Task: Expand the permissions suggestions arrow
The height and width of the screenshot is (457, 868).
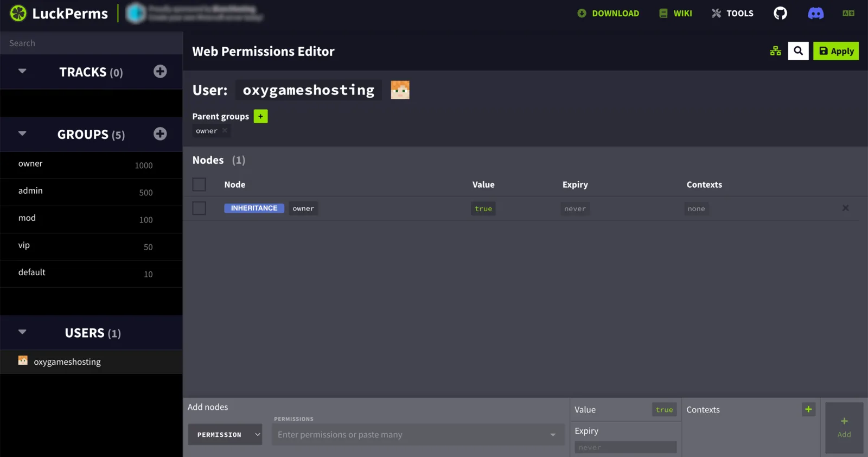Action: tap(553, 435)
